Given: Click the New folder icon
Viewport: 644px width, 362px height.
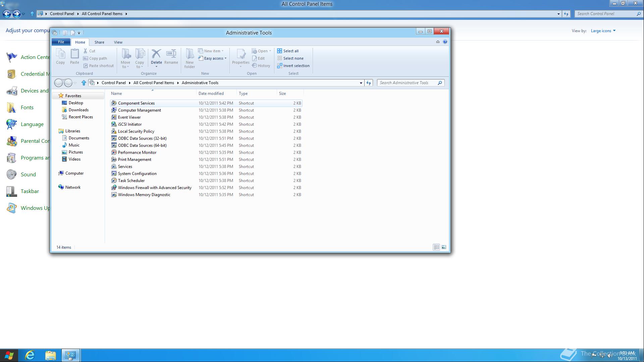Looking at the screenshot, I should pos(190,54).
